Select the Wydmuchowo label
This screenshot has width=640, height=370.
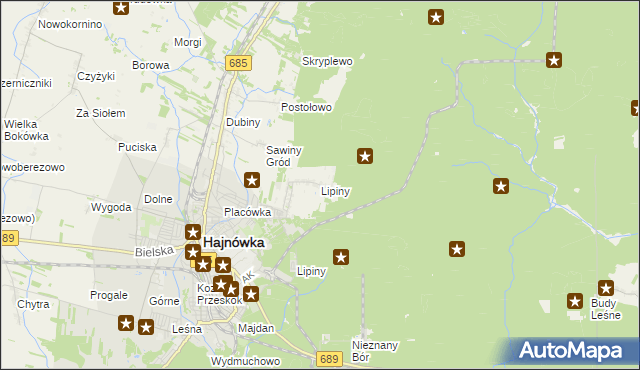pyautogui.click(x=245, y=361)
